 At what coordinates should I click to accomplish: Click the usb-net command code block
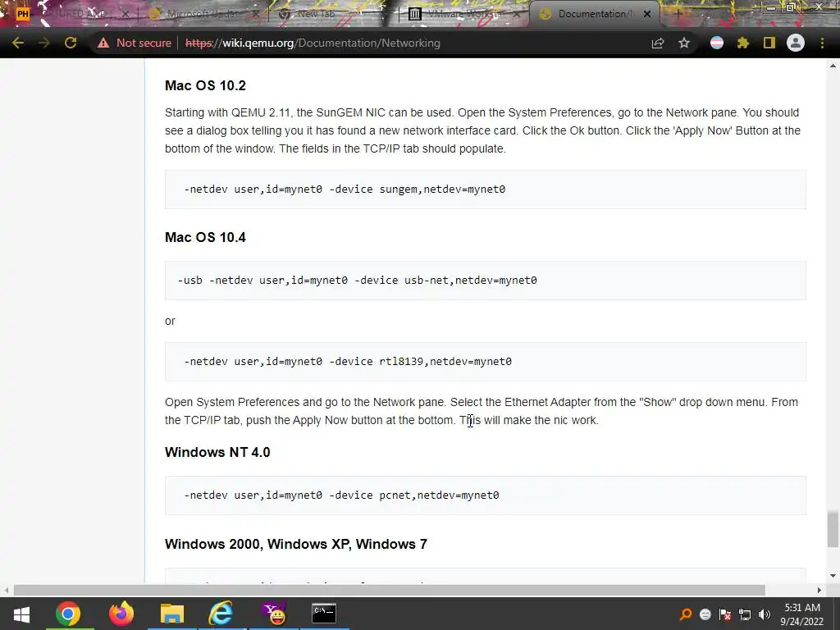click(x=486, y=281)
